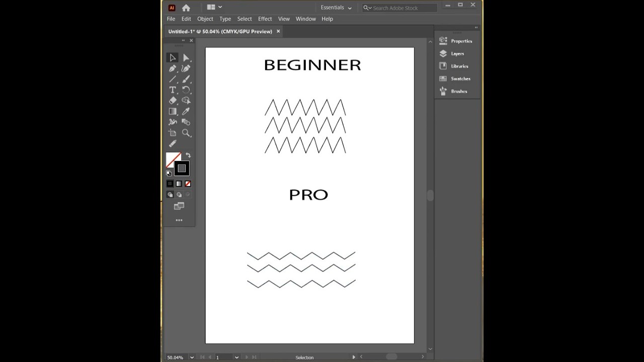Select the Direct Selection tool
Screen dimensions: 644x362
[186, 58]
